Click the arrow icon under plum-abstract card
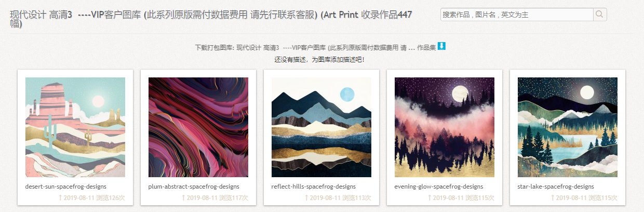 [183, 198]
